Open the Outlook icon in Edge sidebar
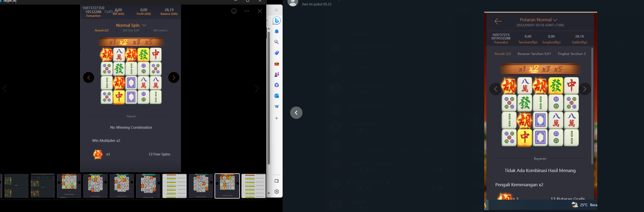Viewport: 644px width, 212px height. coord(277,96)
